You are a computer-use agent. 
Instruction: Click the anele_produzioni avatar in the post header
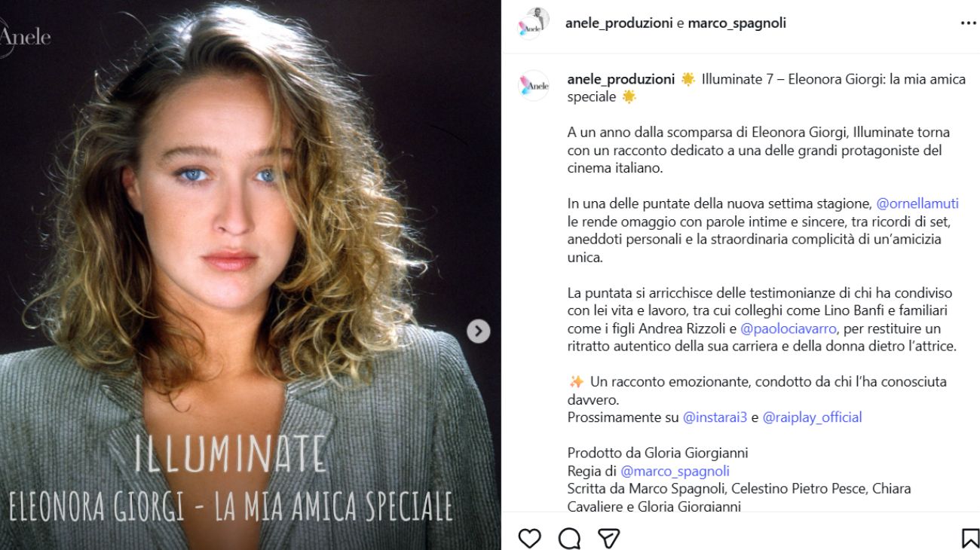pyautogui.click(x=532, y=23)
